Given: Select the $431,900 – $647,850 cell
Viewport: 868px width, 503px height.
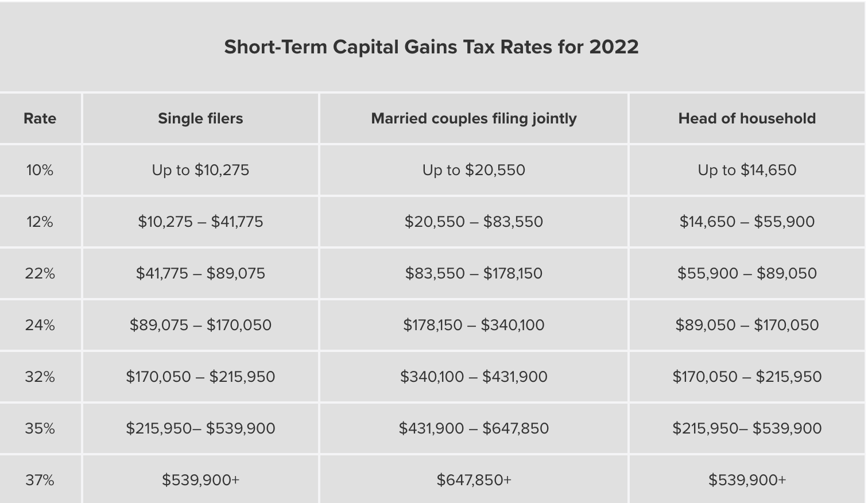Looking at the screenshot, I should click(474, 428).
